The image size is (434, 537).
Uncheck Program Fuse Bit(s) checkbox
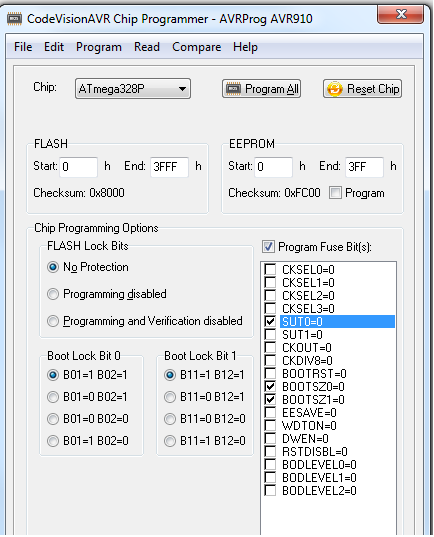point(268,247)
